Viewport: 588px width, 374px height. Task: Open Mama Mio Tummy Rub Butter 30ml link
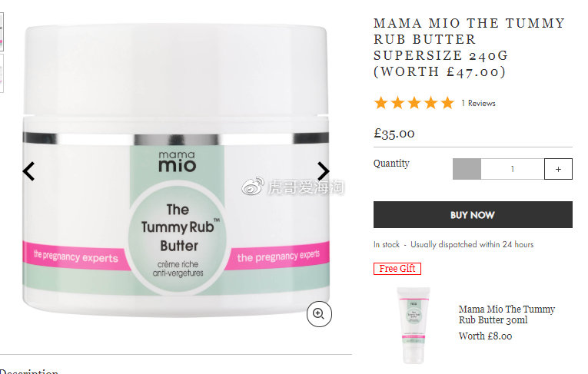click(x=507, y=314)
